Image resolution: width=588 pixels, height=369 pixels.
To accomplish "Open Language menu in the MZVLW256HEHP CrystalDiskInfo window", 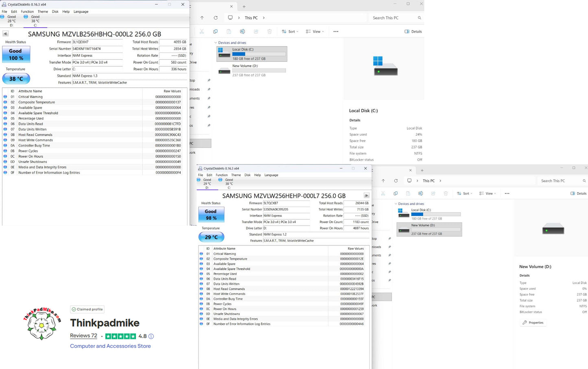I will pos(271,175).
